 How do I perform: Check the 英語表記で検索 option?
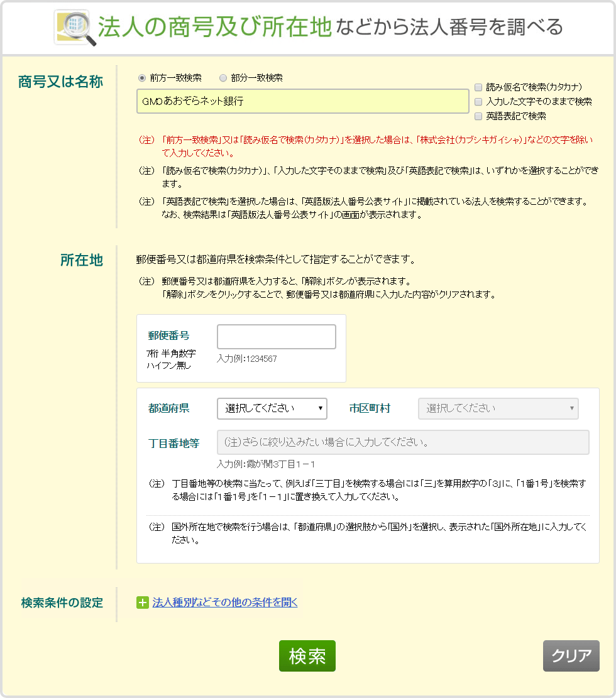[479, 116]
